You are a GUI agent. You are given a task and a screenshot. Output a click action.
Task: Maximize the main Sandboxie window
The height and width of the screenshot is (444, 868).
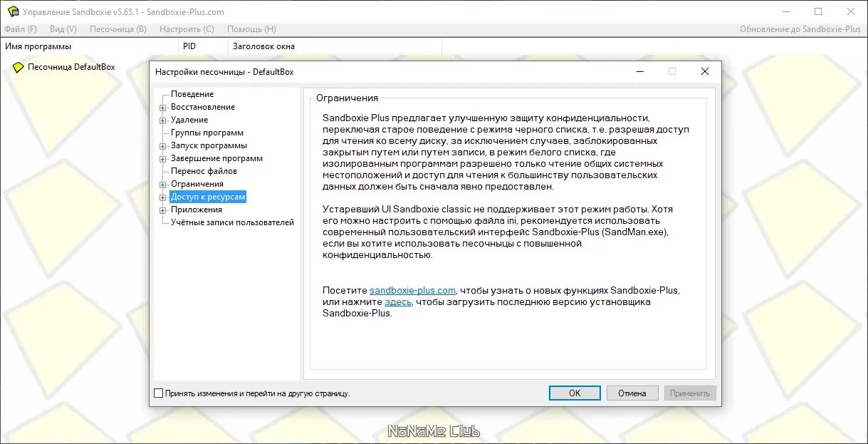(818, 11)
